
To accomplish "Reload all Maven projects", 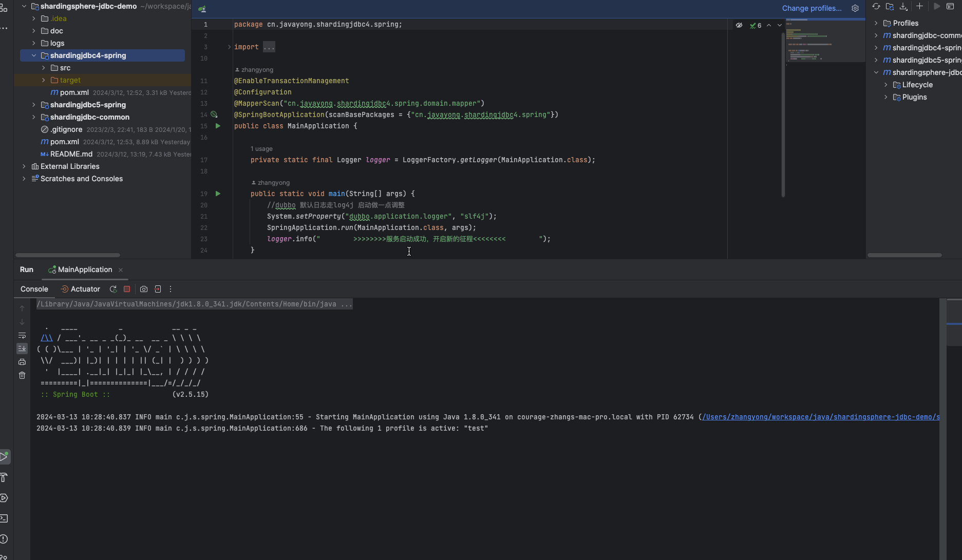I will coord(876,7).
